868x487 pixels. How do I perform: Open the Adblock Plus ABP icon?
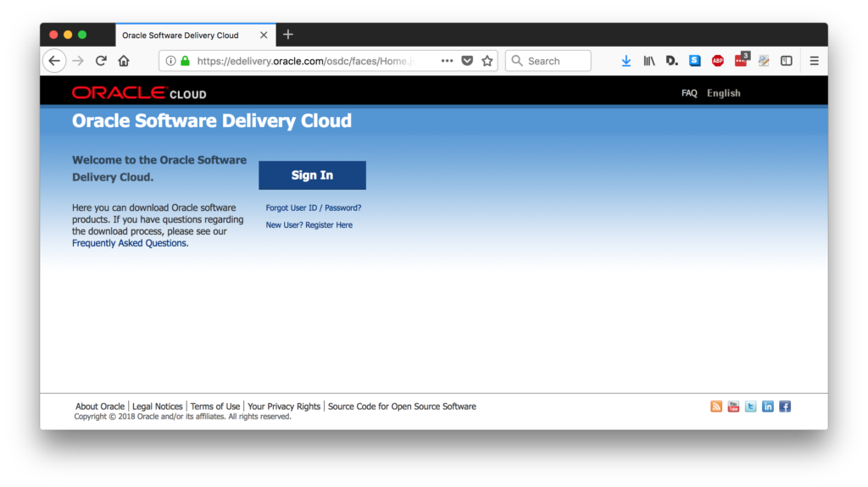(718, 61)
